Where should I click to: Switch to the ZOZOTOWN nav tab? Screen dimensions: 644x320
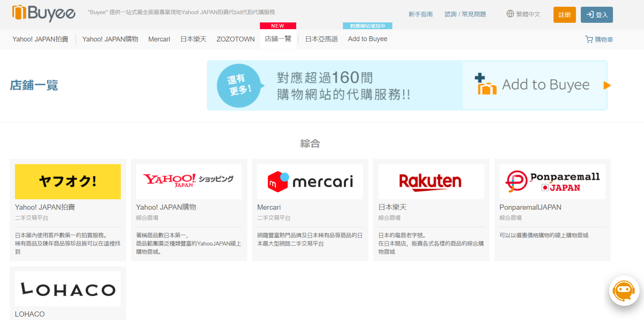236,39
